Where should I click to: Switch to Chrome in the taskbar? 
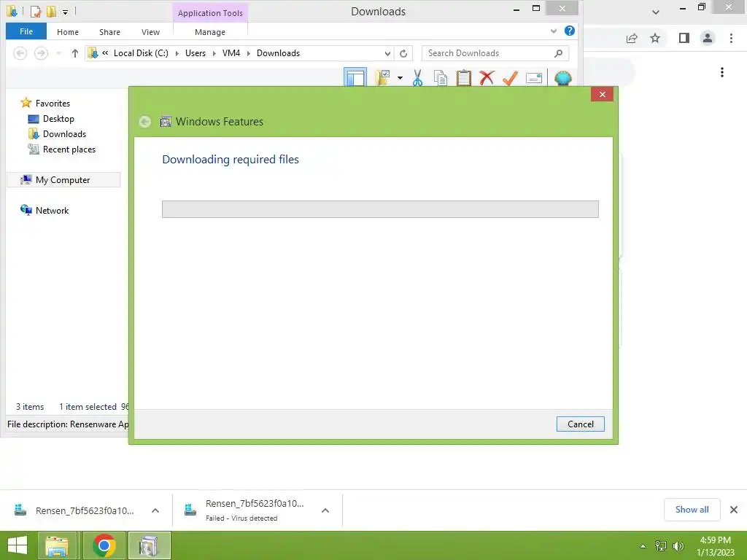click(x=104, y=545)
